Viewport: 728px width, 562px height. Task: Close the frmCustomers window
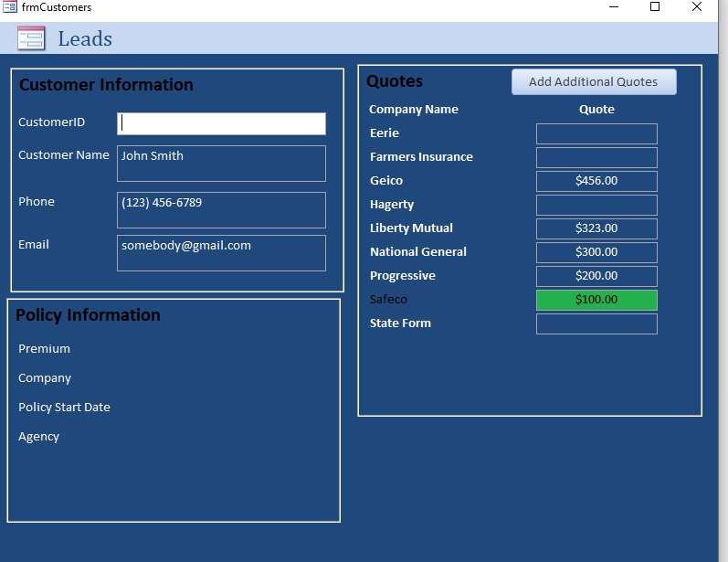tap(696, 6)
